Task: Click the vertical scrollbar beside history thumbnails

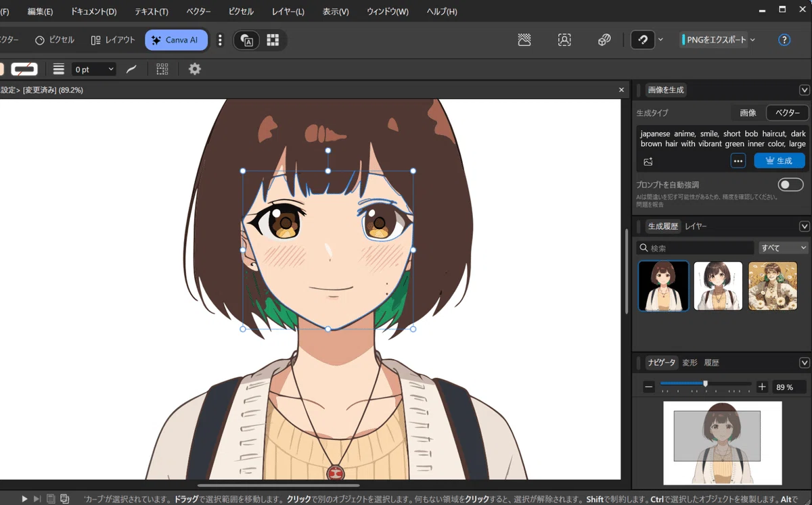Action: click(x=628, y=270)
